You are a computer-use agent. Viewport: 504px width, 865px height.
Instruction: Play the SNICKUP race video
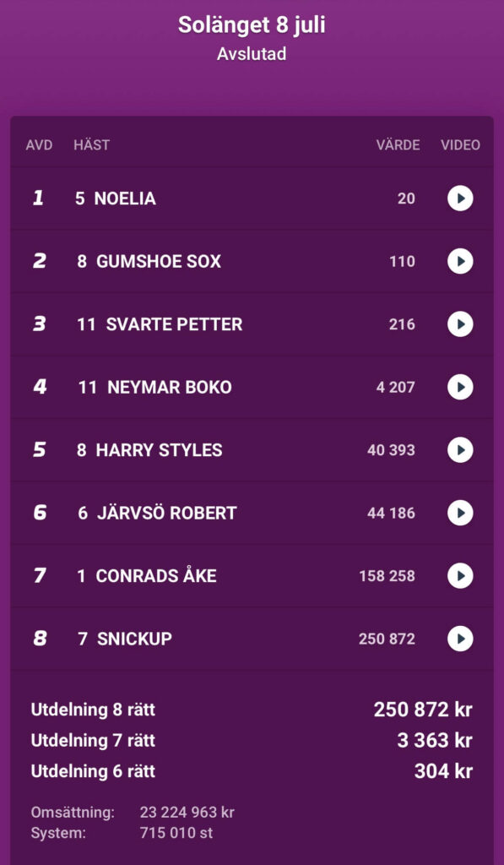point(460,639)
